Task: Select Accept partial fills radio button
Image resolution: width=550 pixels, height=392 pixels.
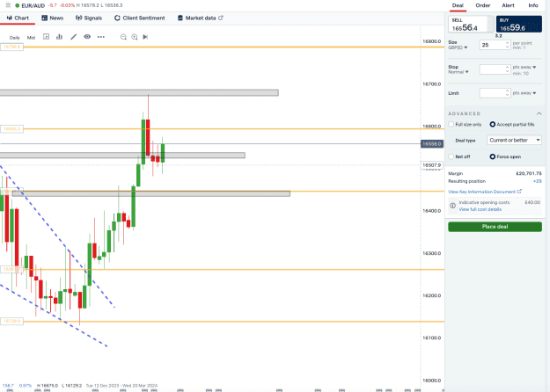Action: tap(493, 124)
